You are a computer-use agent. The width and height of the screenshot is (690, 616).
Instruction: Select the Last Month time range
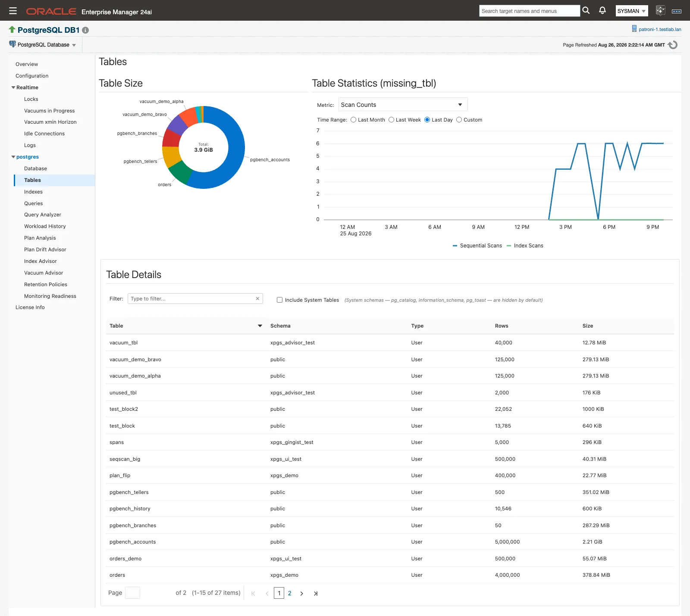pyautogui.click(x=354, y=120)
